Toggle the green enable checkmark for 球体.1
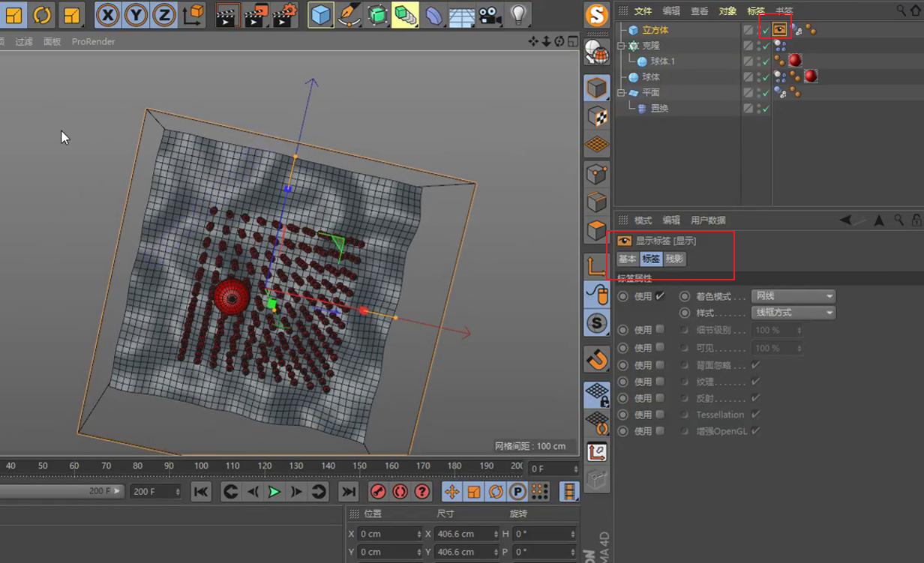The image size is (924, 563). pyautogui.click(x=765, y=61)
